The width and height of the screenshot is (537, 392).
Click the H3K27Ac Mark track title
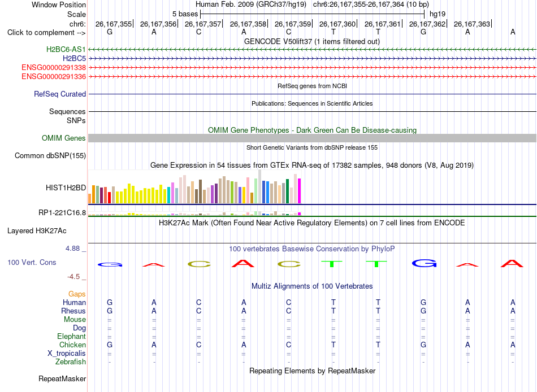point(312,223)
